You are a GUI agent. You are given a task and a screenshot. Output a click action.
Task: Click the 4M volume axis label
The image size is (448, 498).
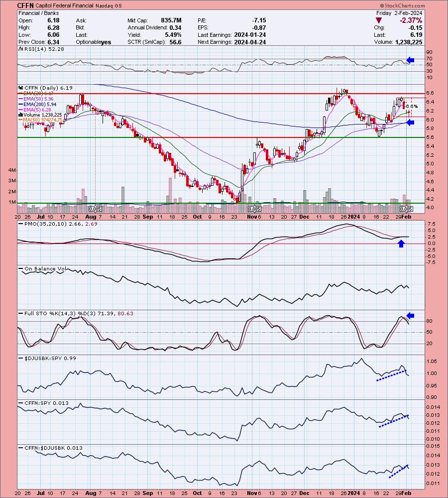pyautogui.click(x=12, y=170)
